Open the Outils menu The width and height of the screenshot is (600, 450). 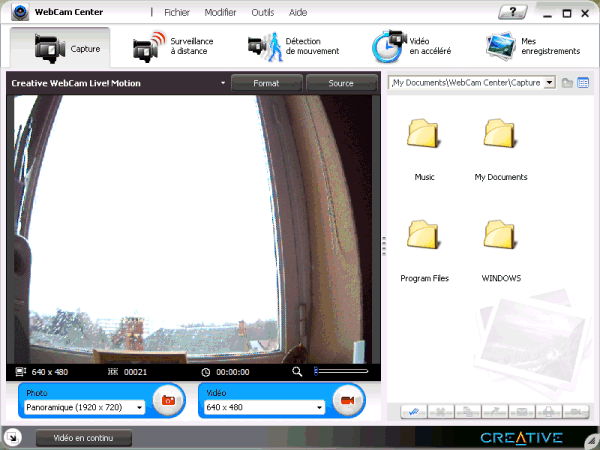[263, 13]
